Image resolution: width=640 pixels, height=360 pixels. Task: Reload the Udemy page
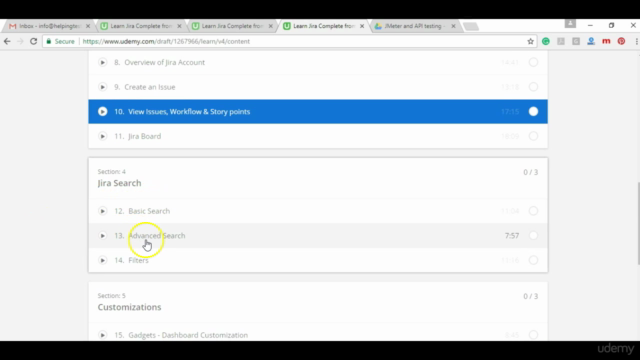(x=33, y=41)
